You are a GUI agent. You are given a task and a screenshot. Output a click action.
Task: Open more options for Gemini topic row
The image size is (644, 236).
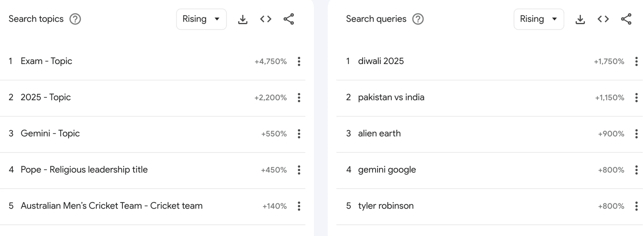pyautogui.click(x=299, y=134)
